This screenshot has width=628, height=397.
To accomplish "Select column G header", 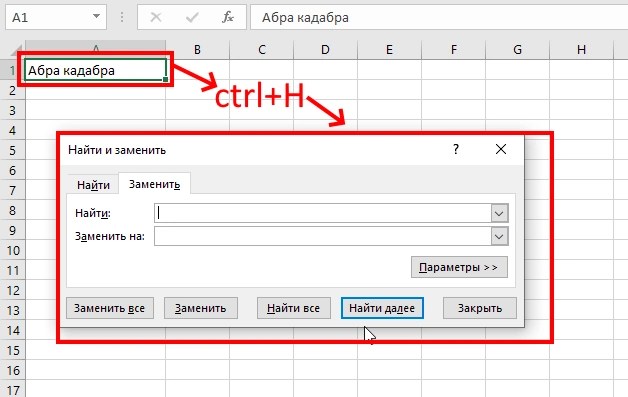I will point(517,50).
